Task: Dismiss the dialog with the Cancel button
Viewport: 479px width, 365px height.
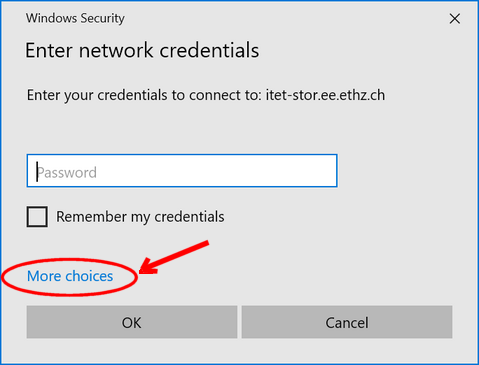Action: [347, 322]
